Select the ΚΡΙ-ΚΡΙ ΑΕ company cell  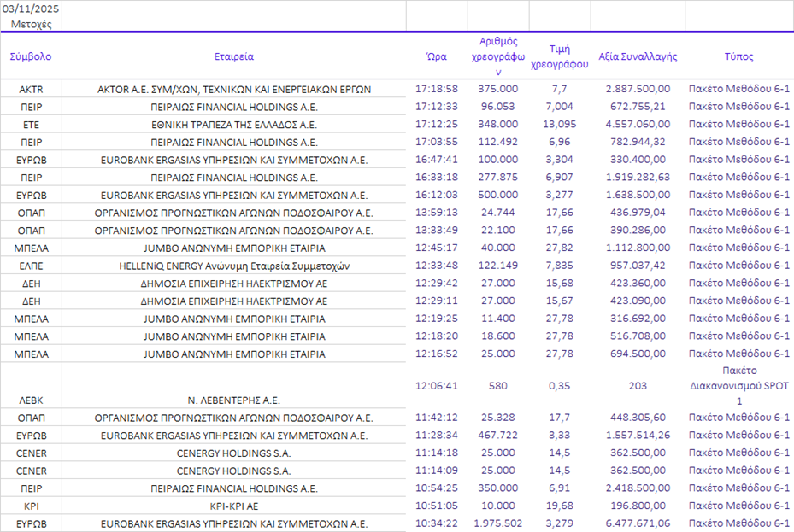tap(233, 506)
